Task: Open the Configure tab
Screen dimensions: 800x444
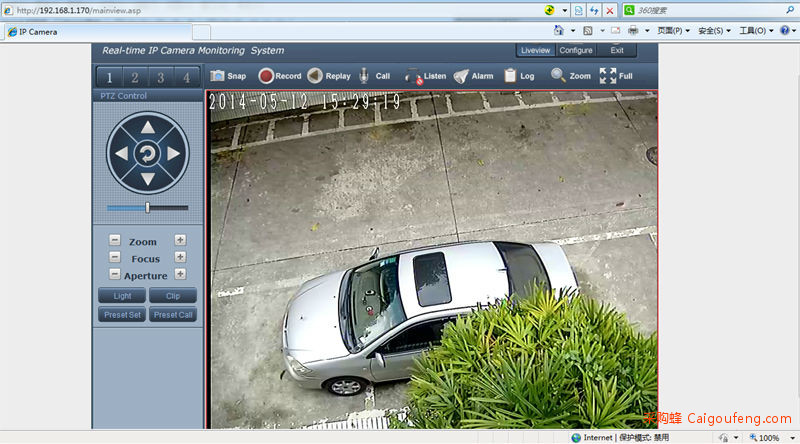Action: pos(576,50)
